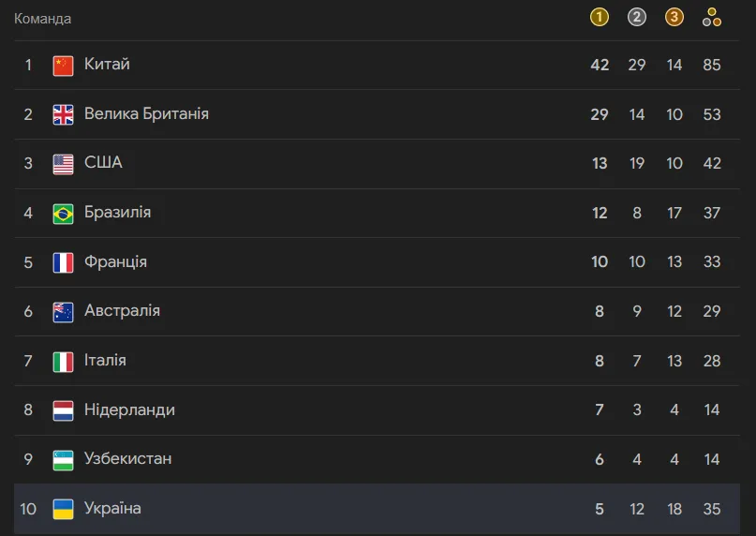The image size is (756, 536).
Task: Select the Нідерланди team name
Action: [x=129, y=409]
